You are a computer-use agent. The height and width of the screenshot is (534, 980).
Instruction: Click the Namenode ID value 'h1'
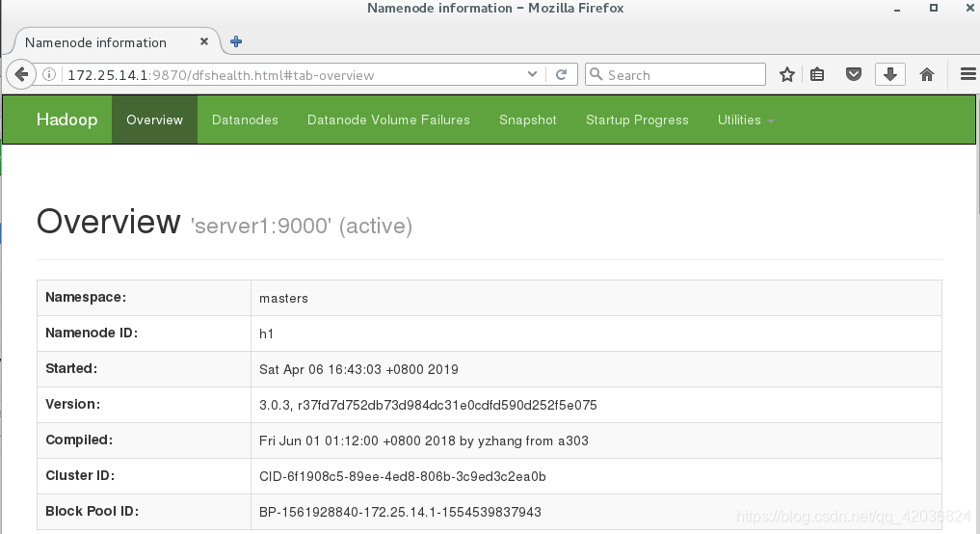pos(266,334)
